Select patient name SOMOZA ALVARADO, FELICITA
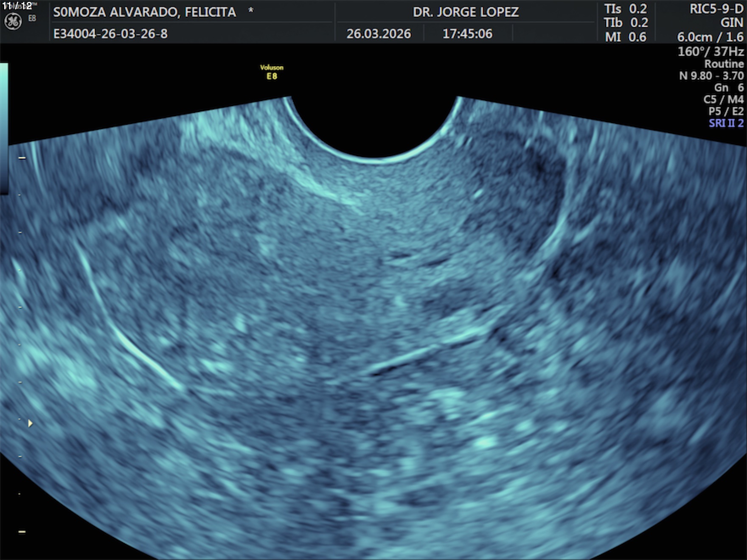 144,12
